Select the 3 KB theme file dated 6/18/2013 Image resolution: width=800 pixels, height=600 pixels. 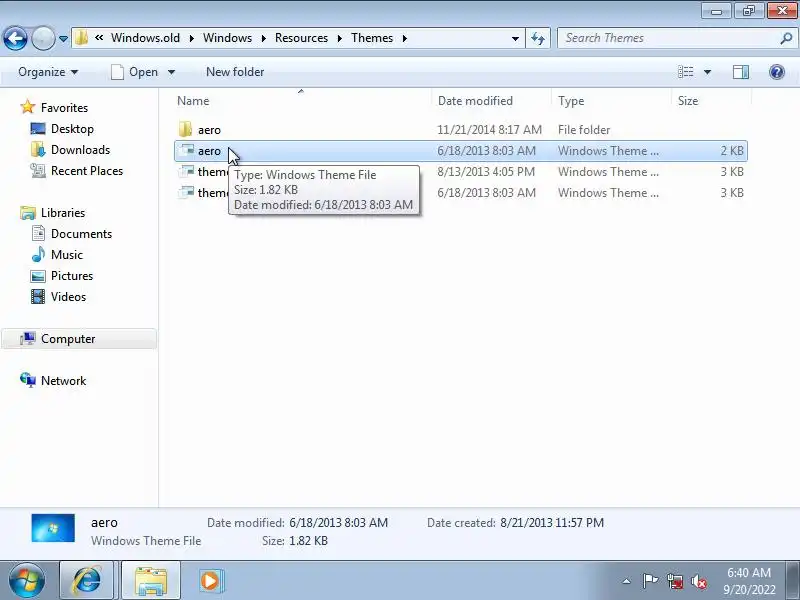(461, 193)
